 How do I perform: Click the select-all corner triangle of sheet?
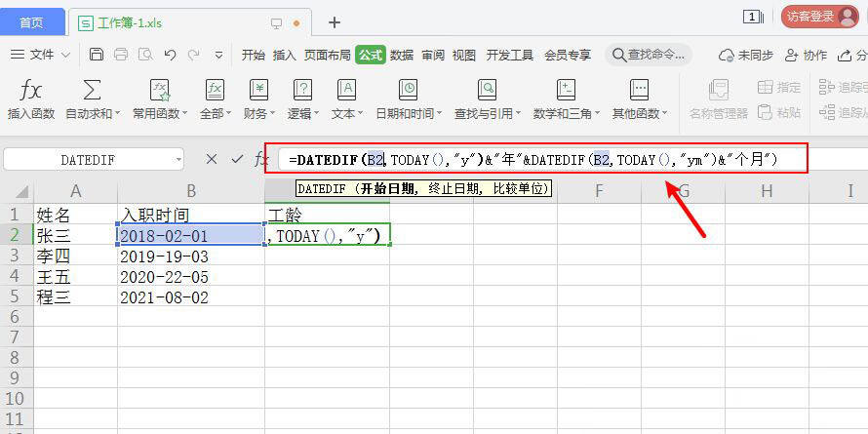coord(21,192)
